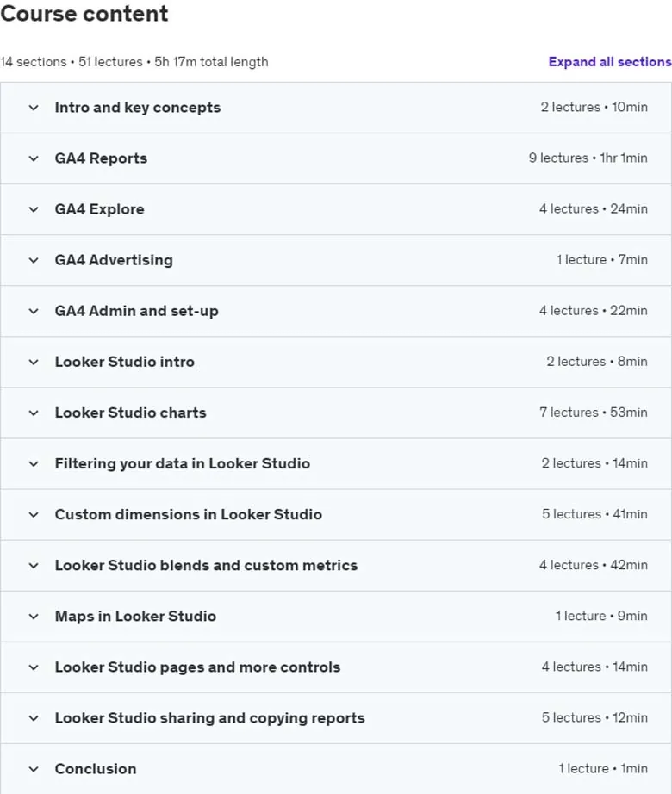This screenshot has width=672, height=794.
Task: Expand chevron beside Intro and key concepts
Action: (x=34, y=108)
